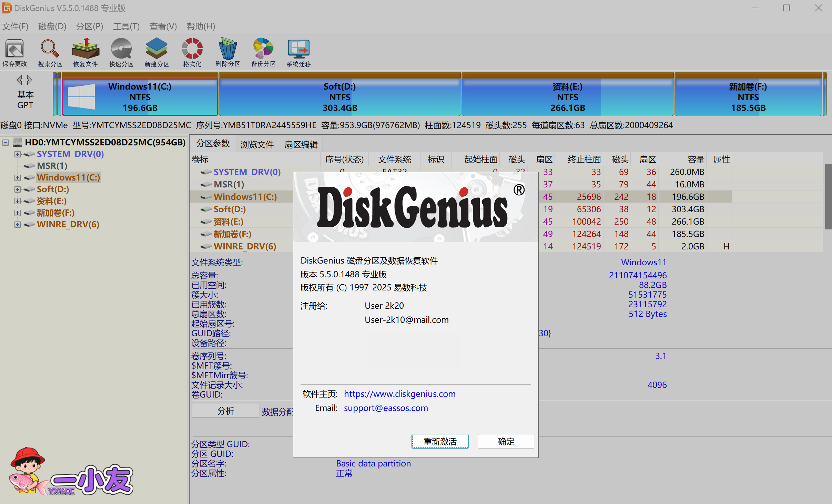The width and height of the screenshot is (832, 504).
Task: Open the 备份分区 backup partition tool
Action: [x=263, y=52]
